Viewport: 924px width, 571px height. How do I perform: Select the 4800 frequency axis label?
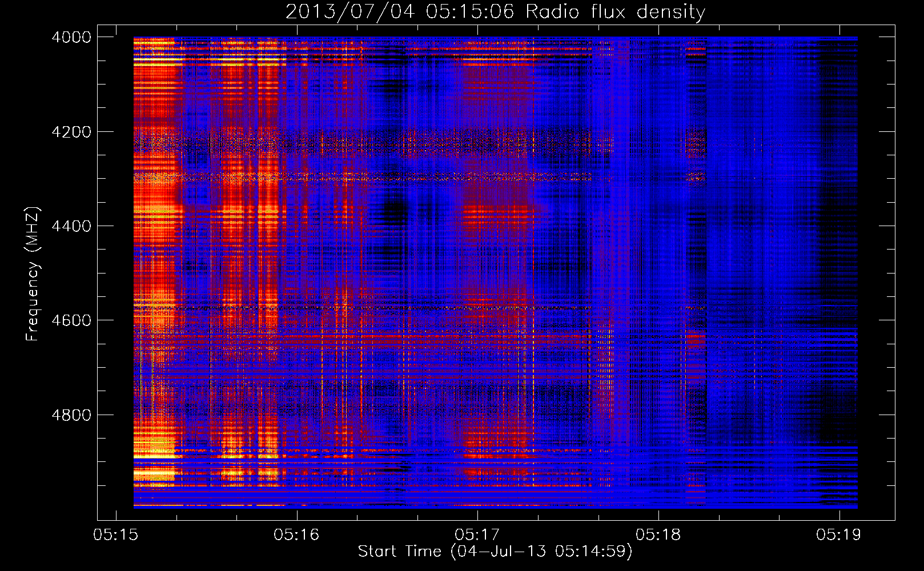coord(71,415)
